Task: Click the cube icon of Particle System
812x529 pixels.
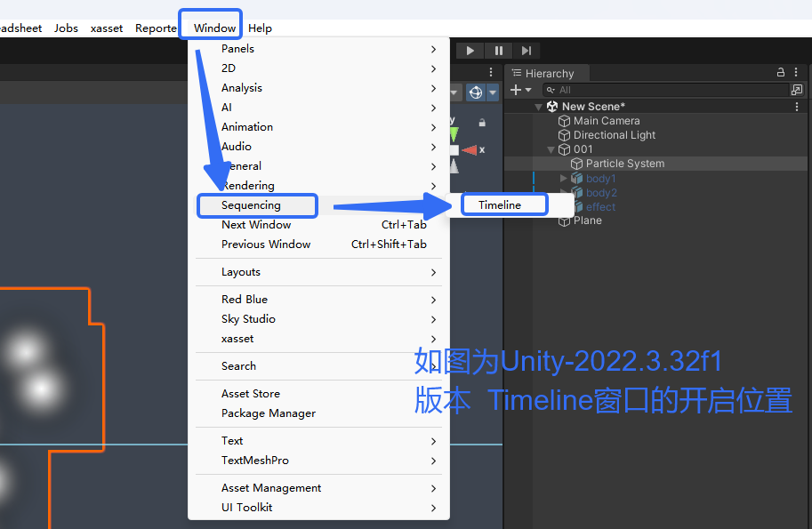Action: click(576, 164)
